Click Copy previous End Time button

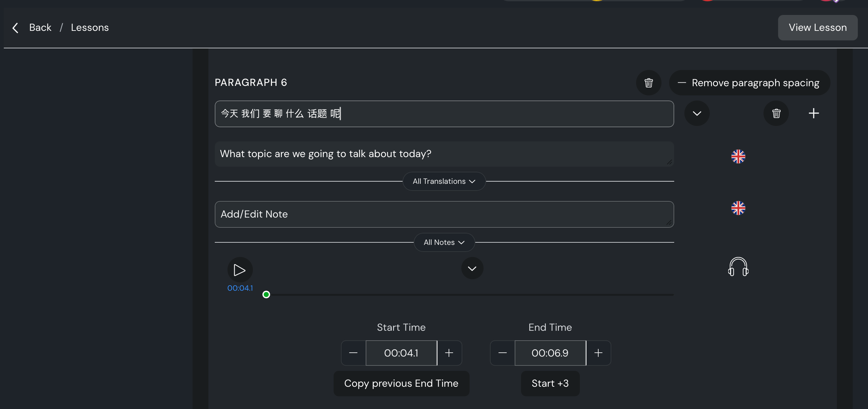pyautogui.click(x=401, y=383)
